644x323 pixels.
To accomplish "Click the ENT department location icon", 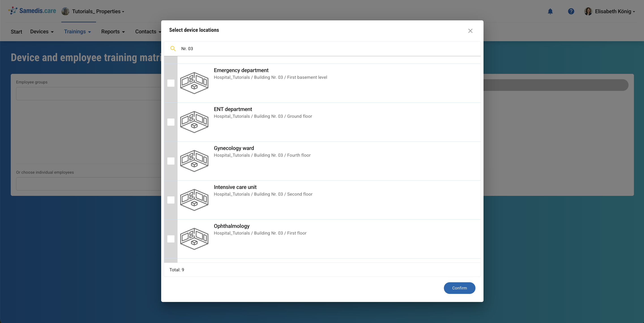I will click(194, 122).
